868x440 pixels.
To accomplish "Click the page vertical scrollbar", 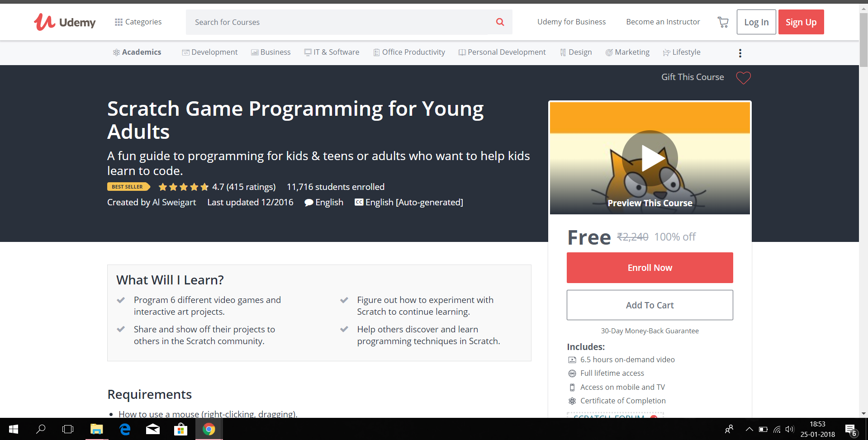I will pyautogui.click(x=863, y=41).
